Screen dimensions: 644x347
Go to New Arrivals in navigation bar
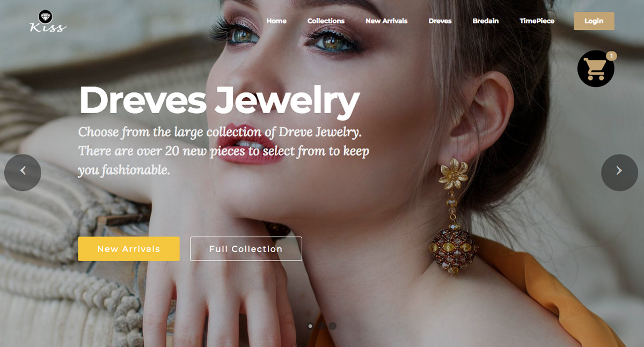386,21
